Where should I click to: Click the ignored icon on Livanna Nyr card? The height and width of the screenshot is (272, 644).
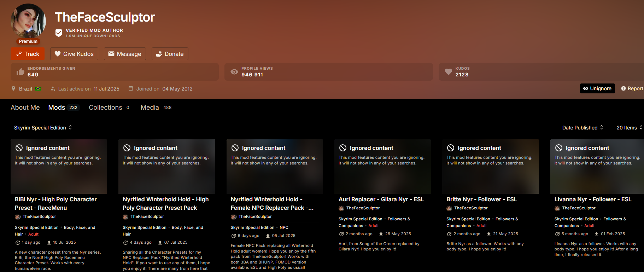click(x=558, y=148)
